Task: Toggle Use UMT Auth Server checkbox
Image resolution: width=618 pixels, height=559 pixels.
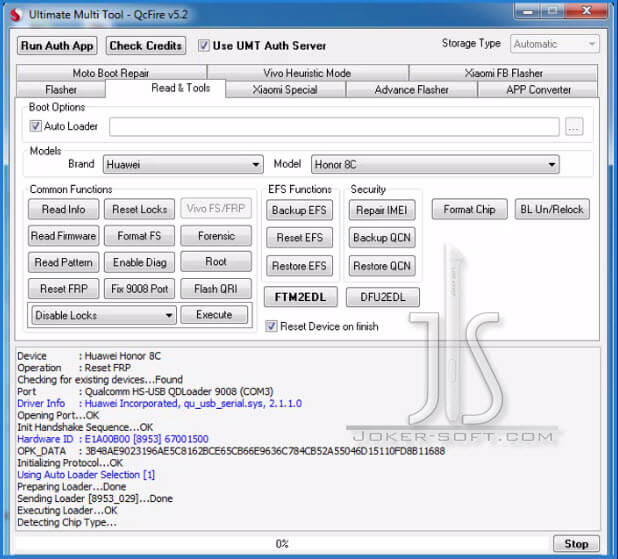Action: click(x=203, y=45)
